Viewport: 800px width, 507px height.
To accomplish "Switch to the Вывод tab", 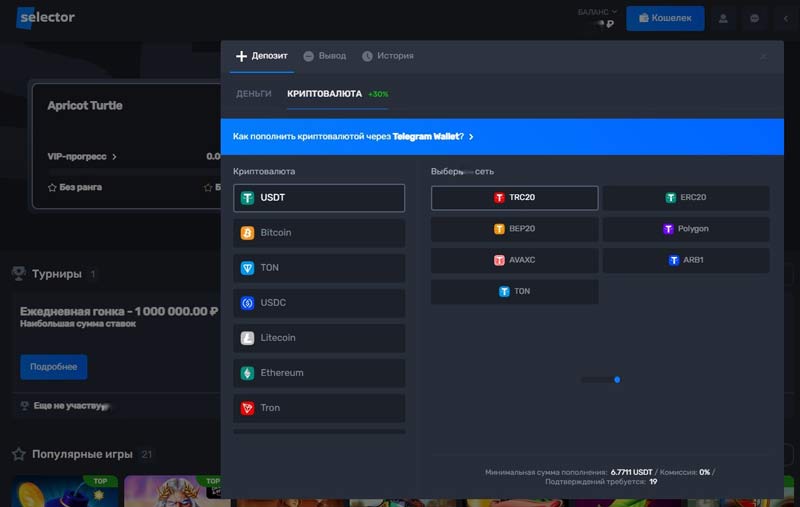I will (325, 56).
